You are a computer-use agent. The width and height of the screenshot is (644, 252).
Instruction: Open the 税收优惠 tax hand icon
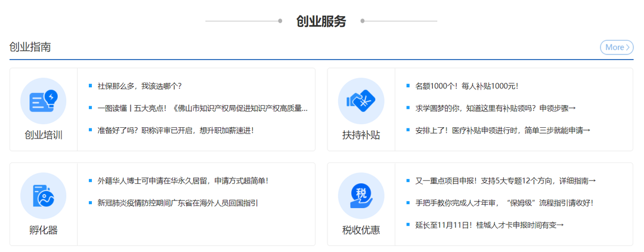[x=361, y=195]
